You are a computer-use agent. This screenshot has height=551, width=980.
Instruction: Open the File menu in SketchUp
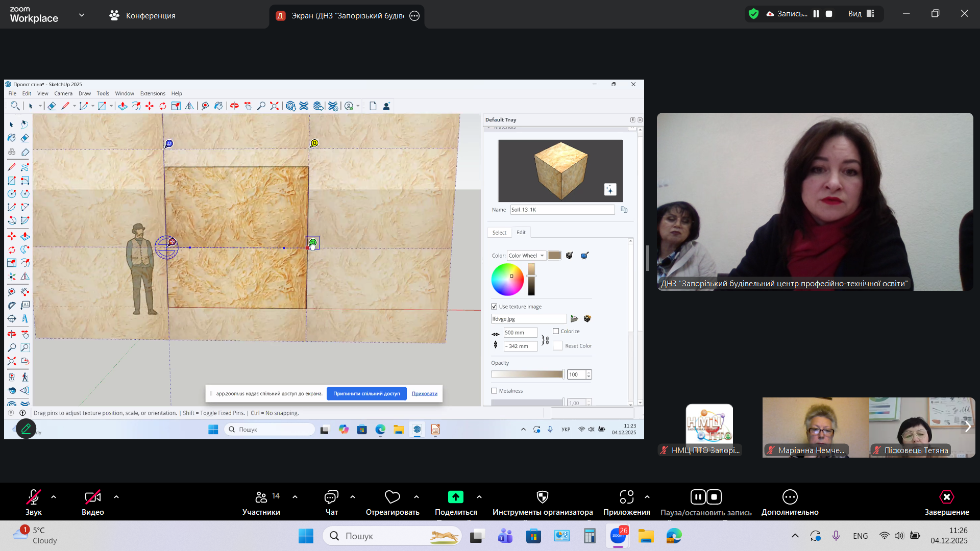pos(12,93)
